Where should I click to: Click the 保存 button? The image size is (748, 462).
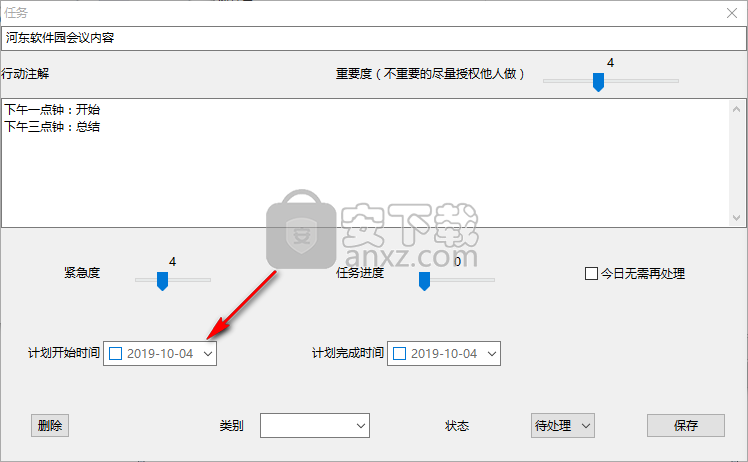[686, 425]
